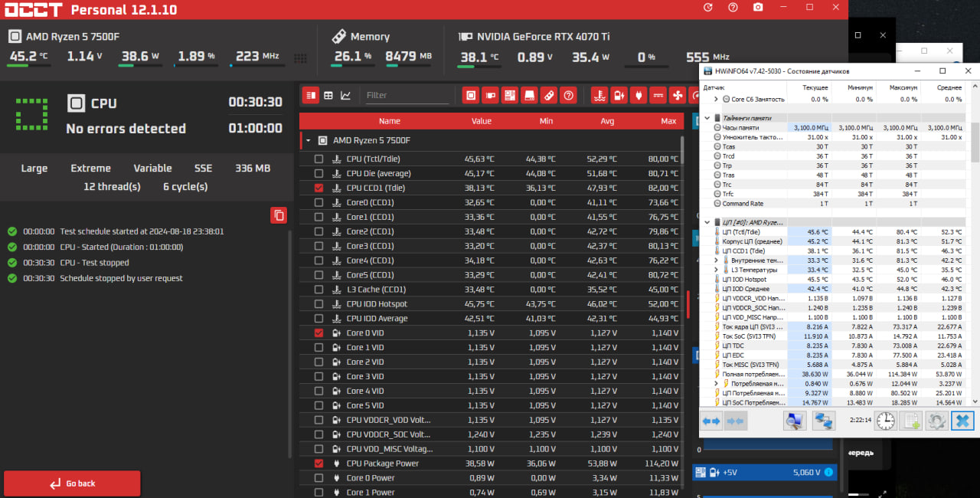Open HWiNFO monitor-search sensor button
Screen dimensions: 980x498
(x=795, y=421)
